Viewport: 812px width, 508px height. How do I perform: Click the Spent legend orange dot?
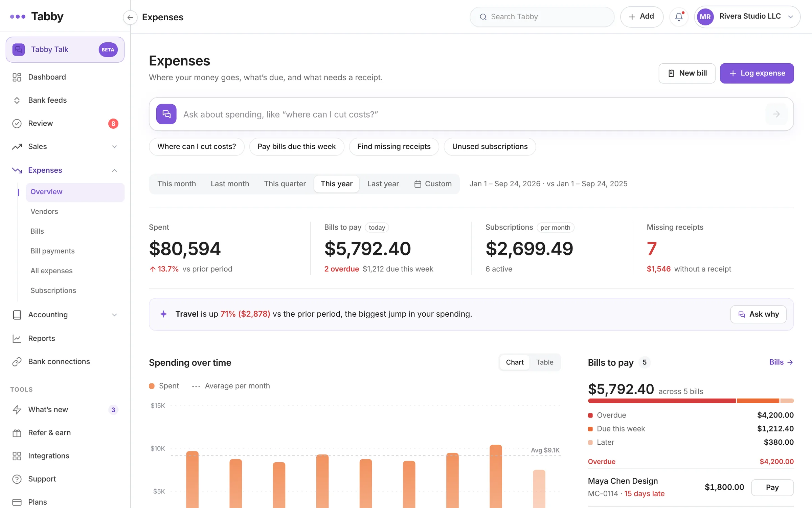[x=152, y=386]
